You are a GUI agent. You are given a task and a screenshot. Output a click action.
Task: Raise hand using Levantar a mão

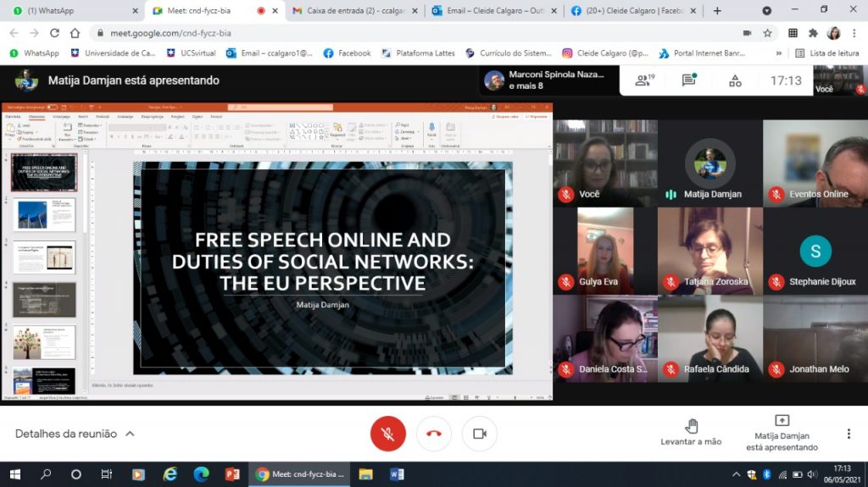[x=691, y=432]
